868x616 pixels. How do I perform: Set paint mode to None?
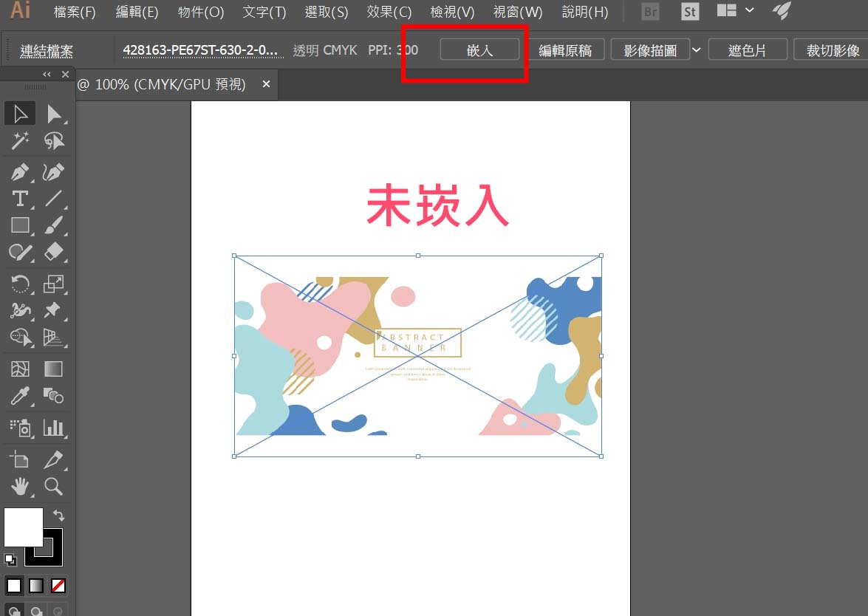58,586
